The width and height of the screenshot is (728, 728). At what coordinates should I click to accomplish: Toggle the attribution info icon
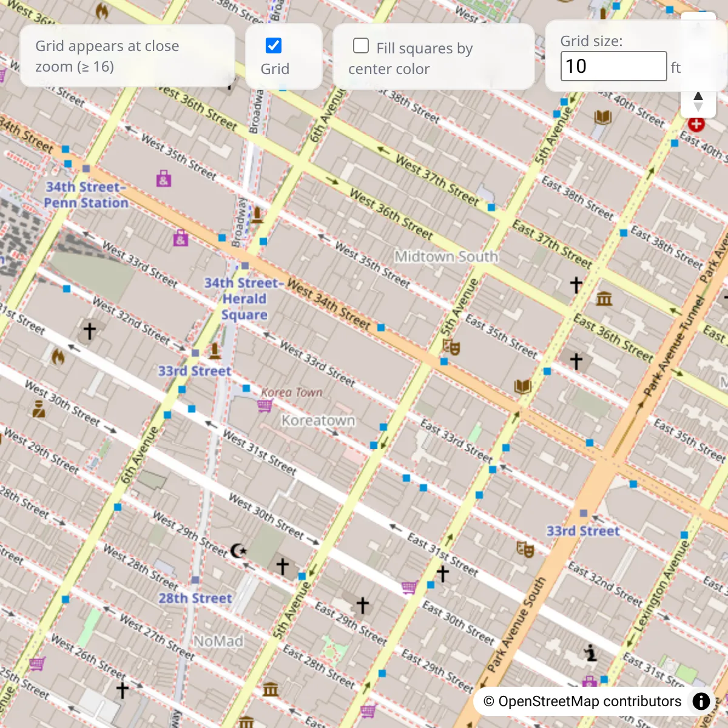tap(701, 701)
